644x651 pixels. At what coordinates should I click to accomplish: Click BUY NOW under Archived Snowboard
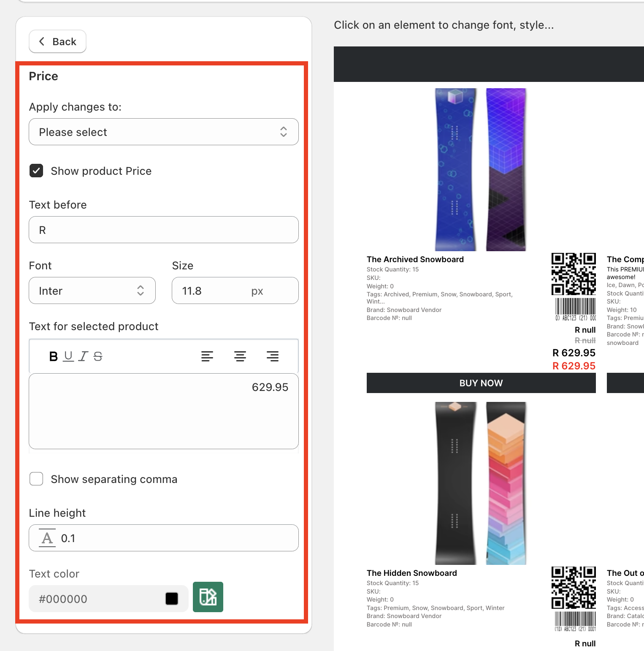481,383
